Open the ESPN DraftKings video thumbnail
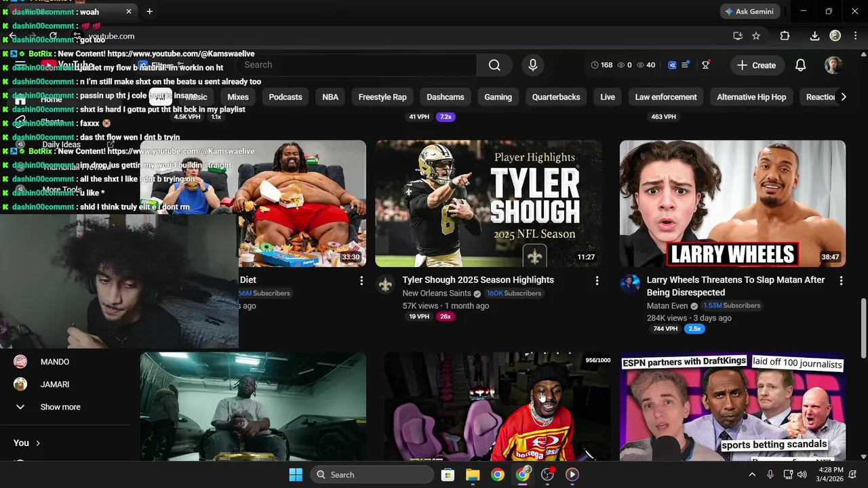Screen dimensions: 868x488 click(732, 407)
